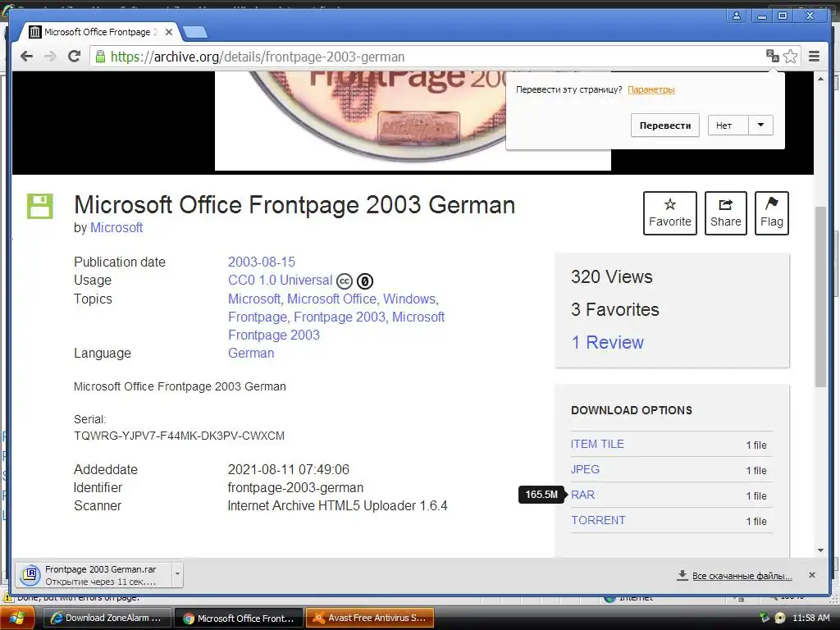Open the Chrome hamburger menu
Image resolution: width=840 pixels, height=630 pixels.
[814, 57]
